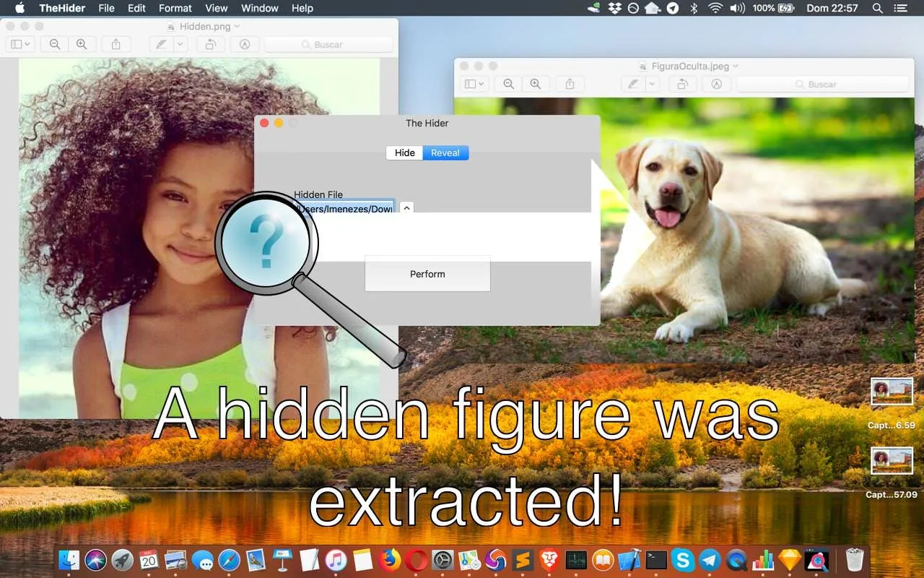Screen dimensions: 924x578
Task: Zoom out in the Hidden.png Preview window
Action: 55,44
